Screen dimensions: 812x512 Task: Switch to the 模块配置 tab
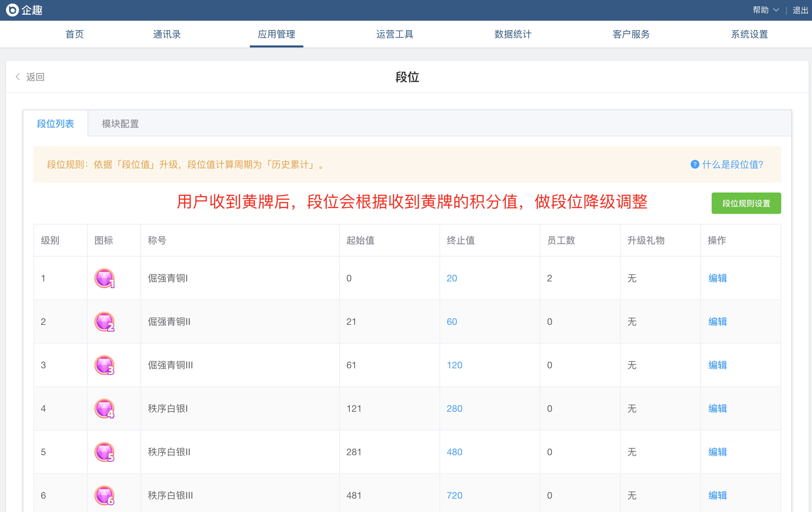point(120,124)
